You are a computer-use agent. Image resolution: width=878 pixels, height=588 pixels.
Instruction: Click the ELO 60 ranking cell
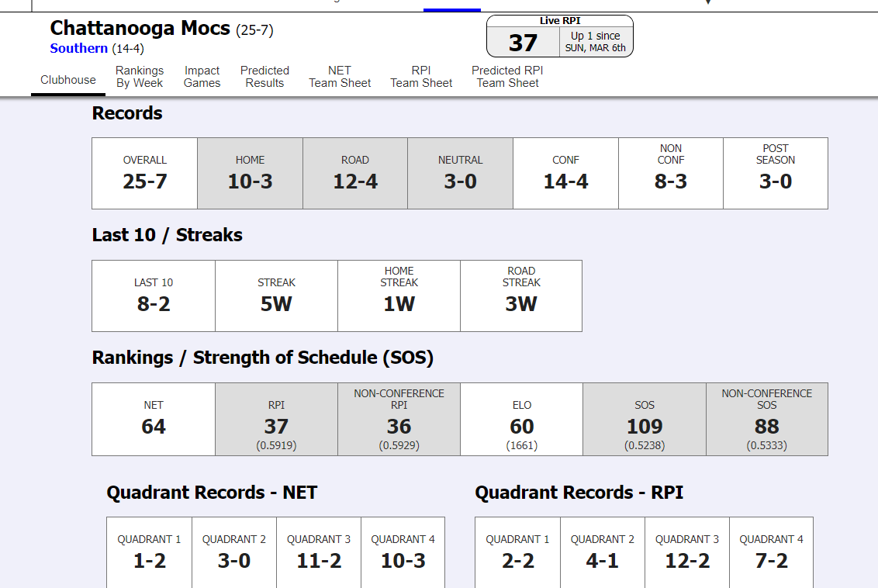click(521, 419)
